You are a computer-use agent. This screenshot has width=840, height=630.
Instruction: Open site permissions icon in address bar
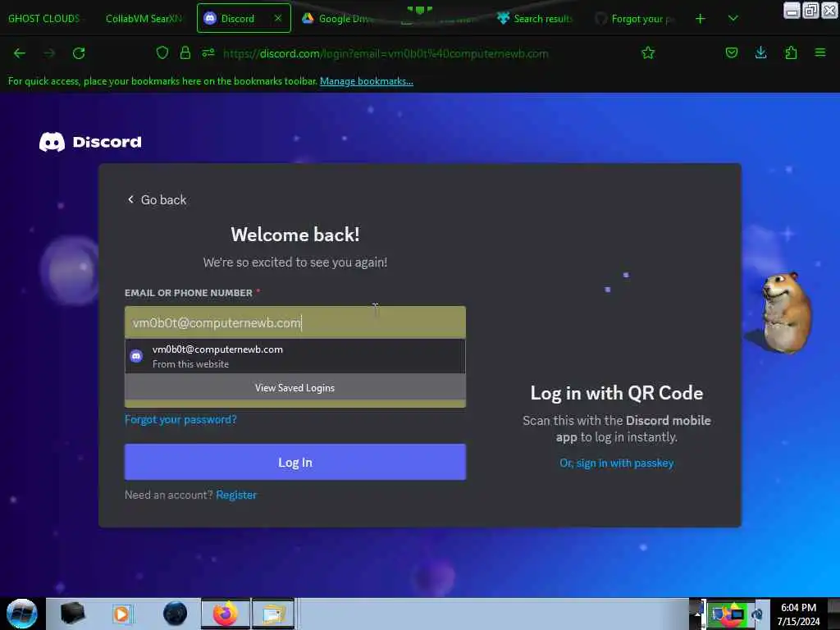coord(208,52)
